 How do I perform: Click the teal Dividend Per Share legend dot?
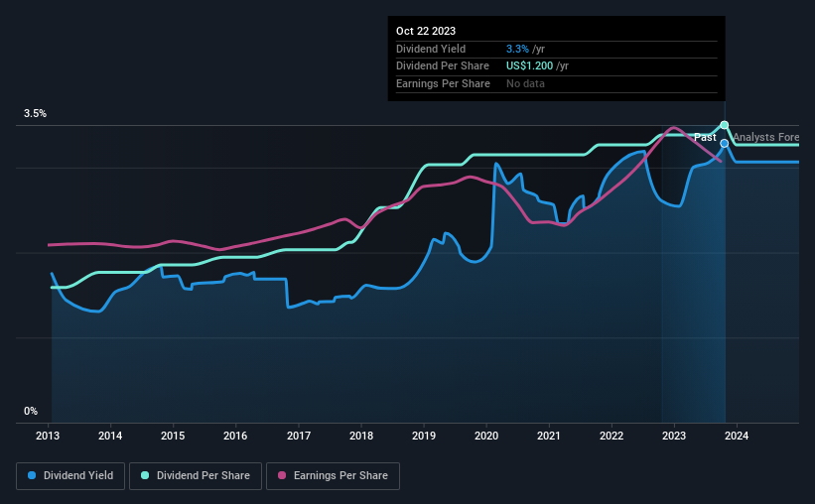(x=145, y=475)
